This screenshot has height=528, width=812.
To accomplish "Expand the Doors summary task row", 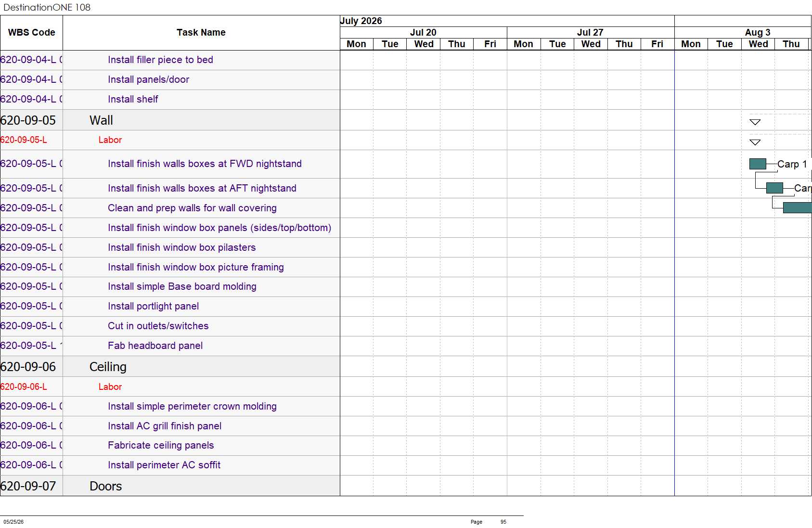I will [170, 486].
